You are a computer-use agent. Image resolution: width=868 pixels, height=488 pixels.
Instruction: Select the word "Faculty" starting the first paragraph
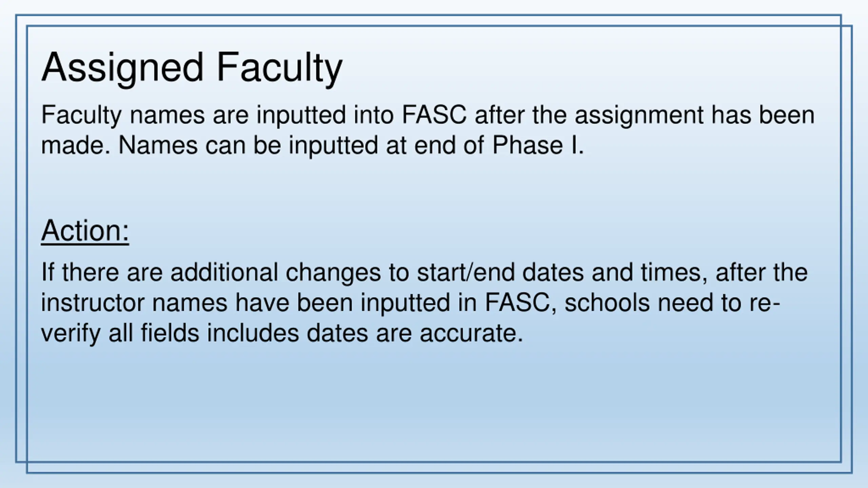pyautogui.click(x=81, y=115)
